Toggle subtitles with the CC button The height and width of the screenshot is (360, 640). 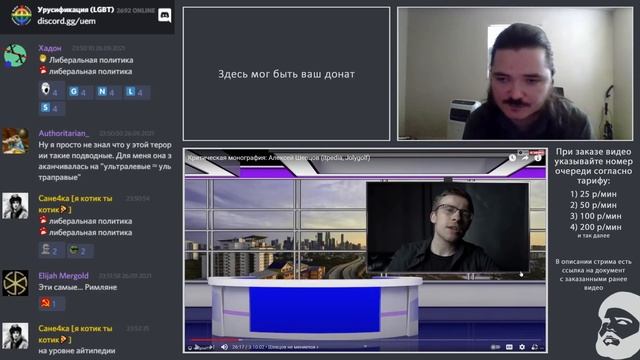tap(509, 347)
